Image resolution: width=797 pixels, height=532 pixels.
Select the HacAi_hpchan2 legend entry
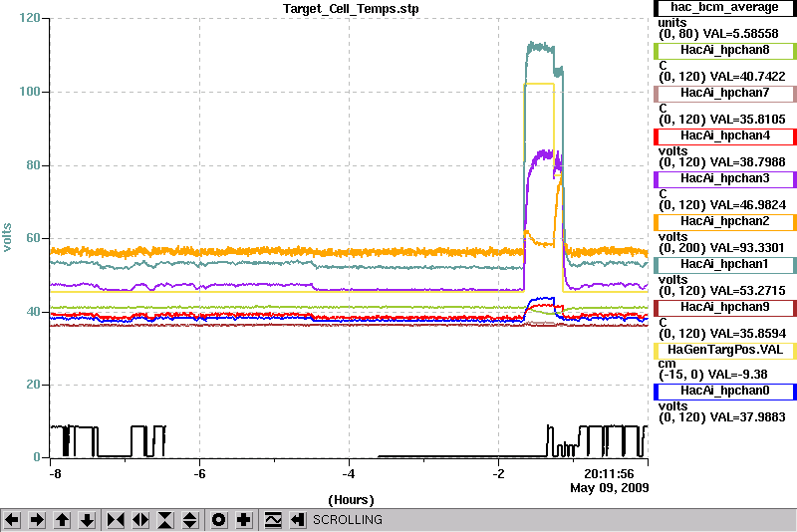point(725,221)
